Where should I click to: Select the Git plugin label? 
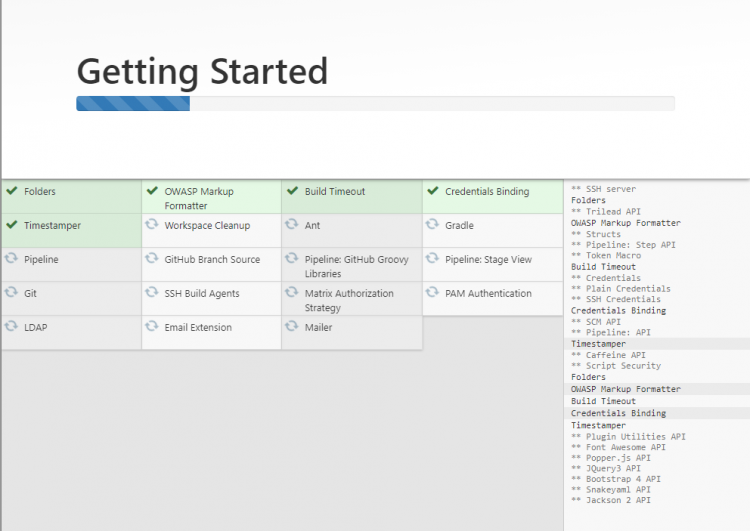pos(30,293)
